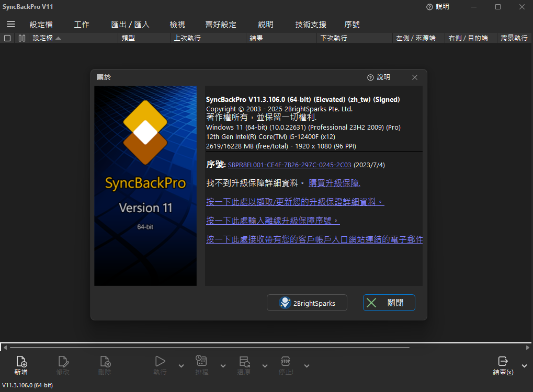Click the 說明 help icon in 關於 dialog
Screen dimensions: 533x392
tap(370, 77)
